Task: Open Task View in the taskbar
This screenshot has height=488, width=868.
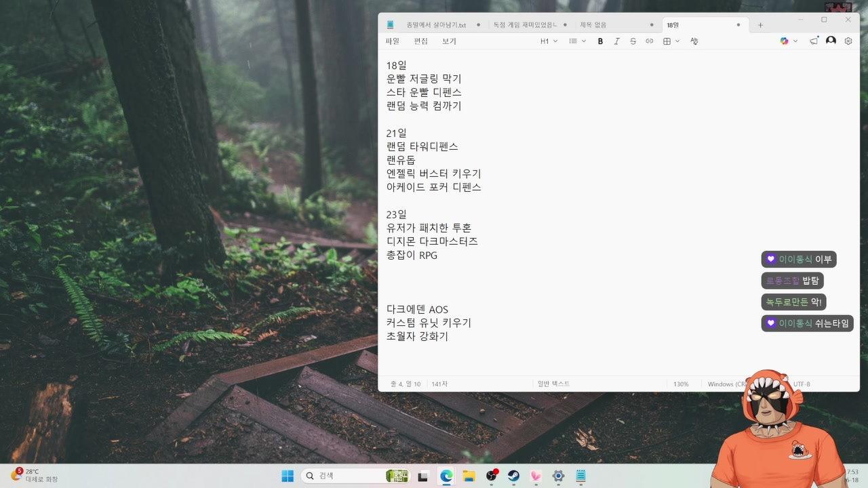Action: click(423, 476)
